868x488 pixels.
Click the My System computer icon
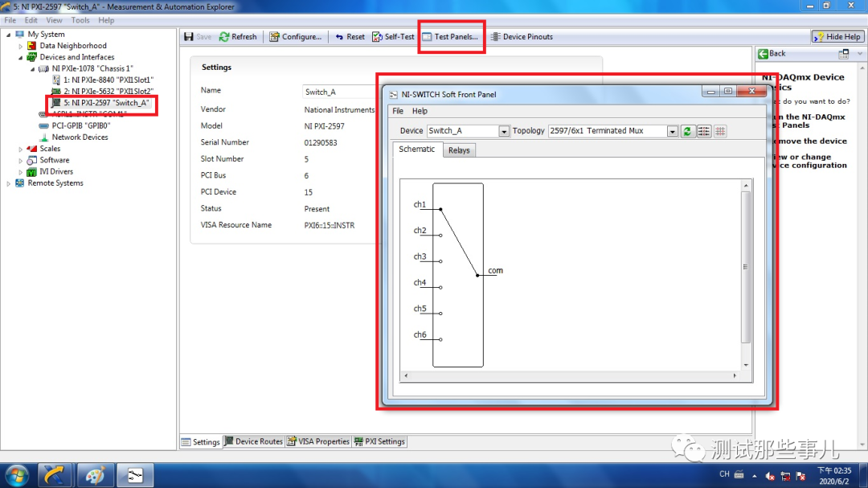[20, 35]
